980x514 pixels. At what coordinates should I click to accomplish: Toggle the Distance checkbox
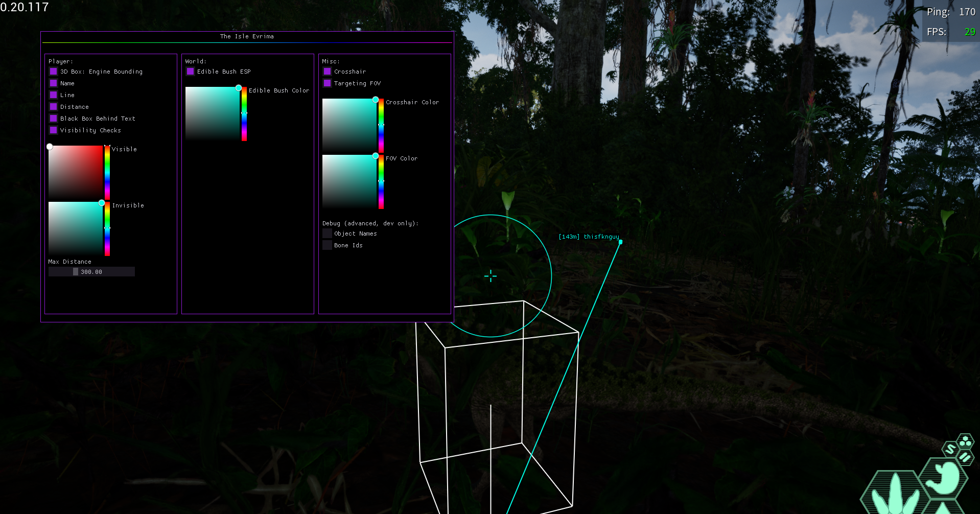[x=53, y=107]
